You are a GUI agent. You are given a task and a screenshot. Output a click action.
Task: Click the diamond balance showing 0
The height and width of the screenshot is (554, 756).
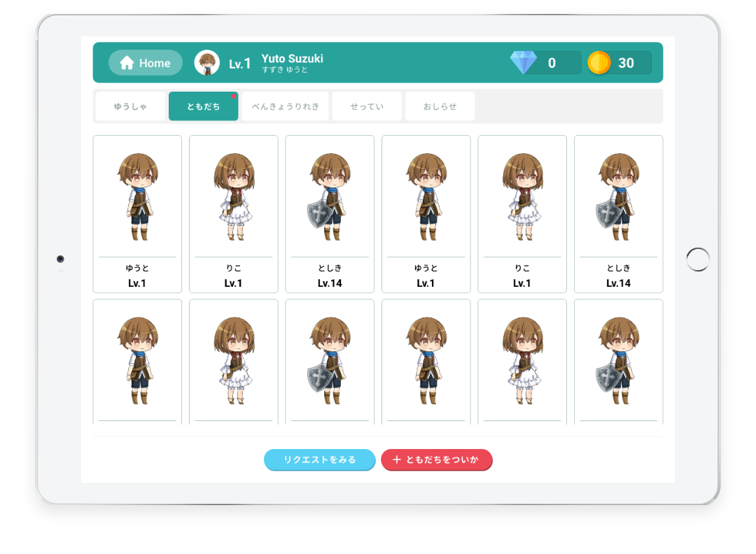click(x=552, y=63)
